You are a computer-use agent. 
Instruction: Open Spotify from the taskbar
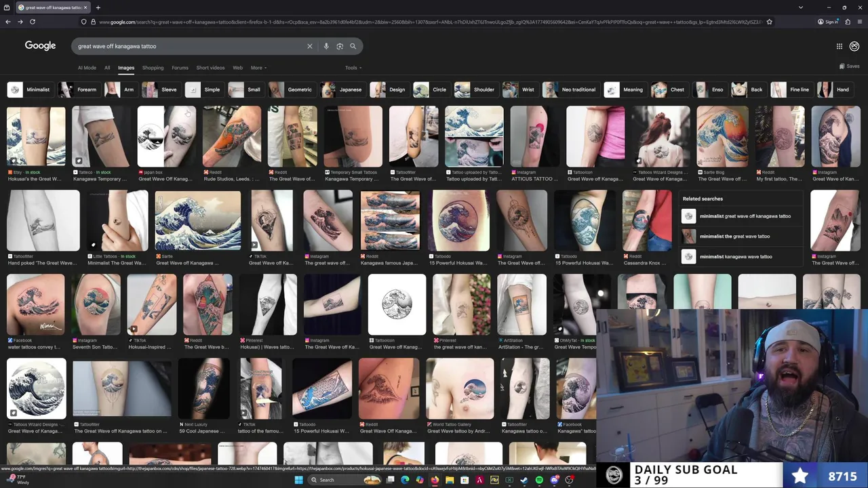[x=539, y=480]
